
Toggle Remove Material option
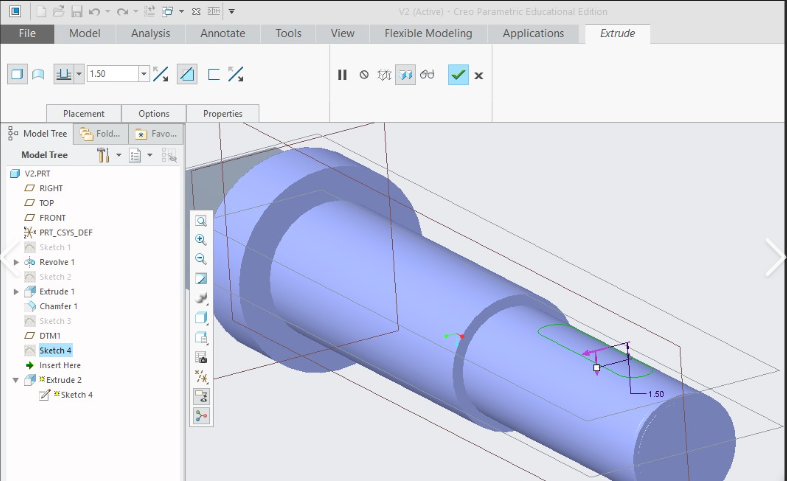coord(187,74)
